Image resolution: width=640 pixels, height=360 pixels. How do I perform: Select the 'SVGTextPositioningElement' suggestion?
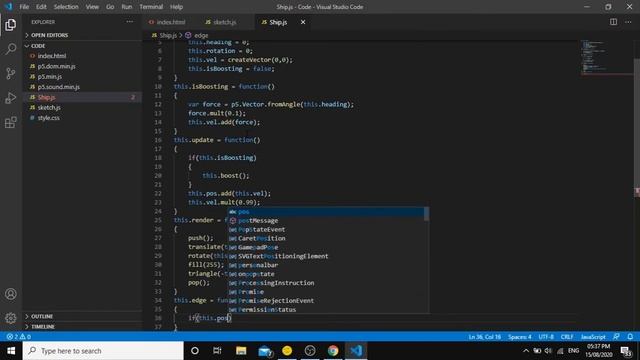point(326,256)
